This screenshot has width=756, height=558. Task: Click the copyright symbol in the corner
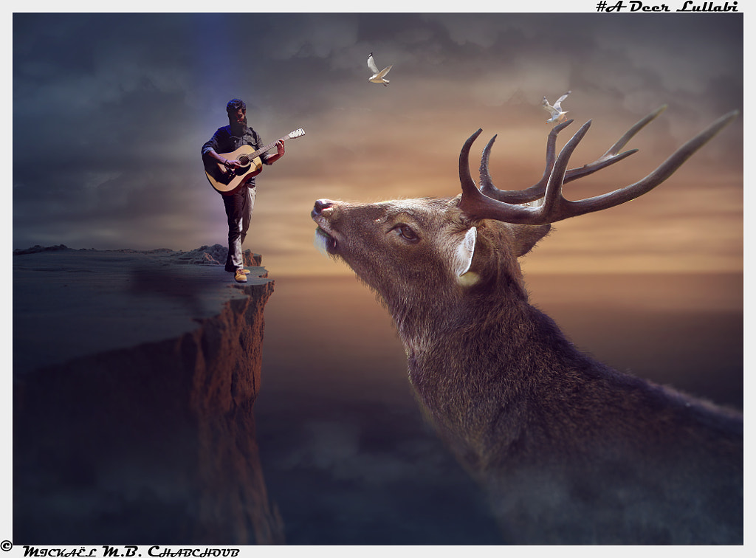point(6,546)
